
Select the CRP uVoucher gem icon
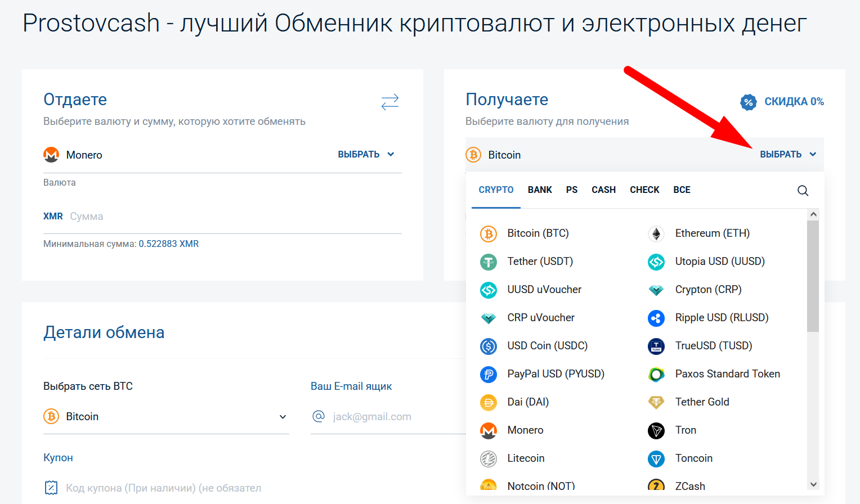(489, 318)
